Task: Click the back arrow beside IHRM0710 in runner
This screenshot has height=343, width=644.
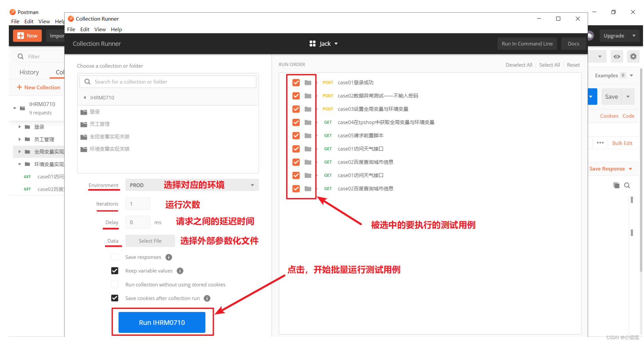Action: 85,98
